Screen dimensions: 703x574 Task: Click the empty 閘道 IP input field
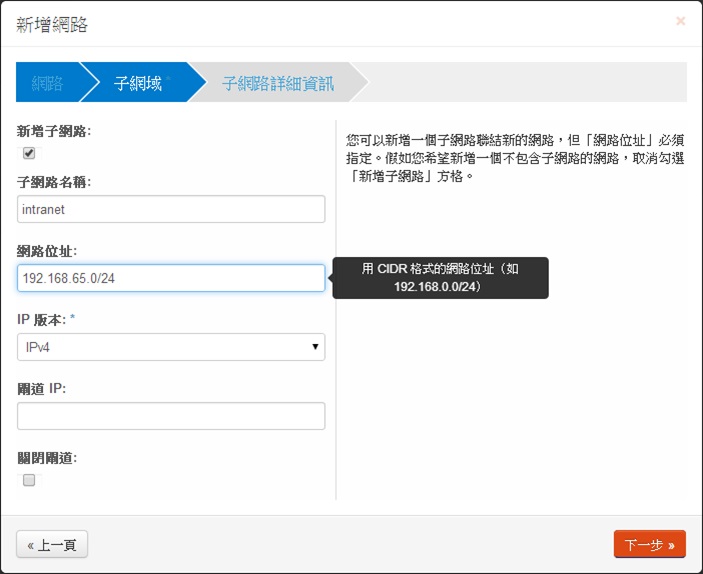(171, 416)
